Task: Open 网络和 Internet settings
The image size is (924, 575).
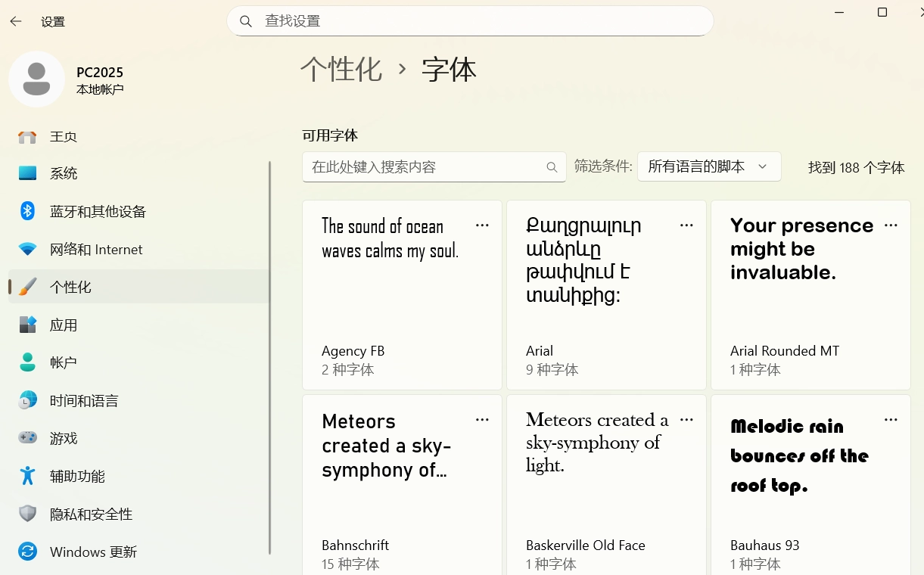Action: 95,249
